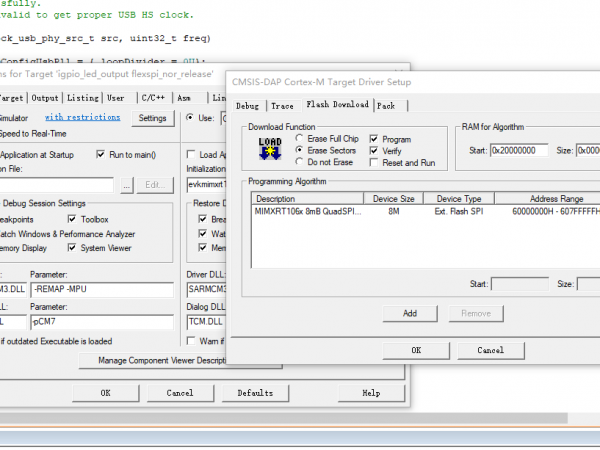Click the Add programming algorithm button
The height and width of the screenshot is (450, 600).
click(410, 313)
